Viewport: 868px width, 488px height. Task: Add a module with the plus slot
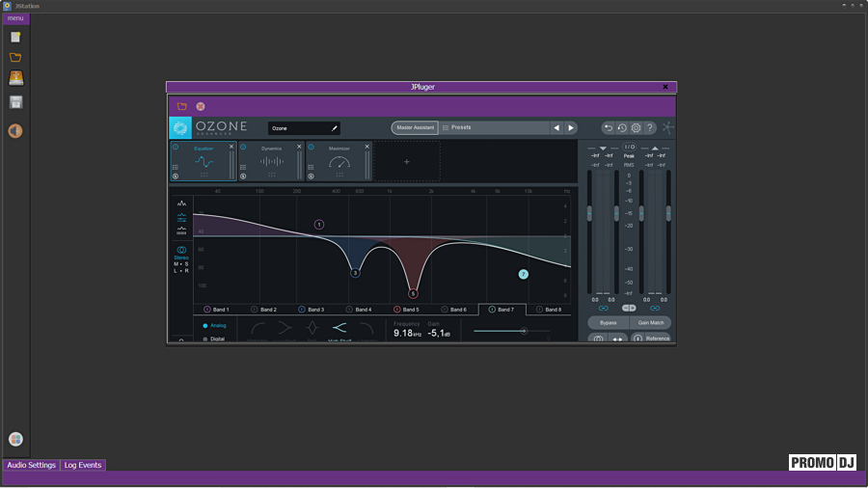click(x=407, y=162)
